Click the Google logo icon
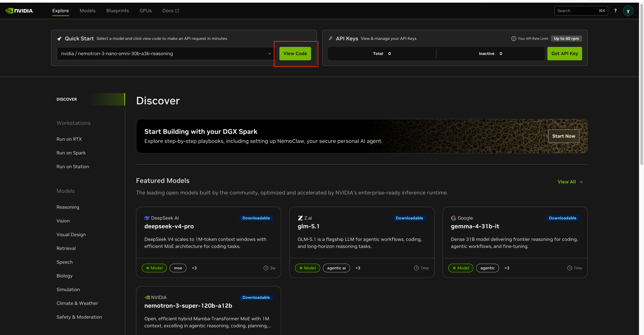Viewport: 644px width, 335px height. pos(453,218)
